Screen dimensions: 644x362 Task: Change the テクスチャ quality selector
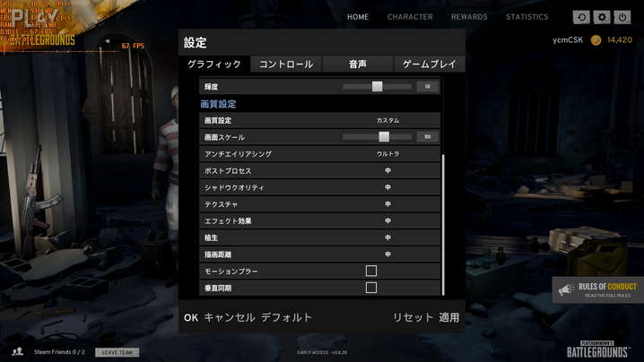[x=387, y=204]
